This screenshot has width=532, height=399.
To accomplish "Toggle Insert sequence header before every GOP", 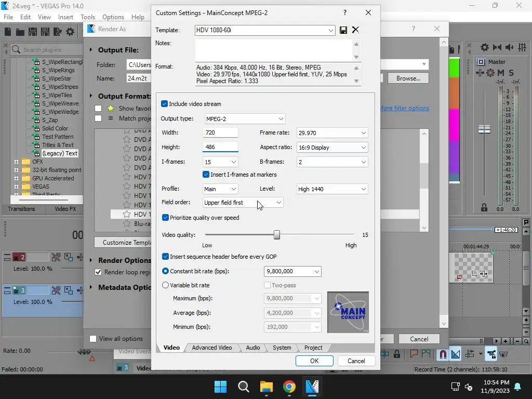I will tap(165, 257).
